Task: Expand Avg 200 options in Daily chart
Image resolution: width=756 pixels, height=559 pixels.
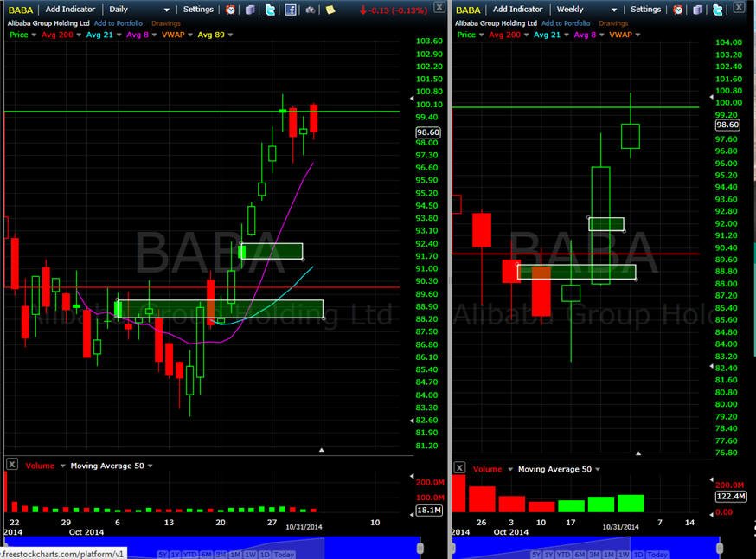Action: tap(79, 35)
